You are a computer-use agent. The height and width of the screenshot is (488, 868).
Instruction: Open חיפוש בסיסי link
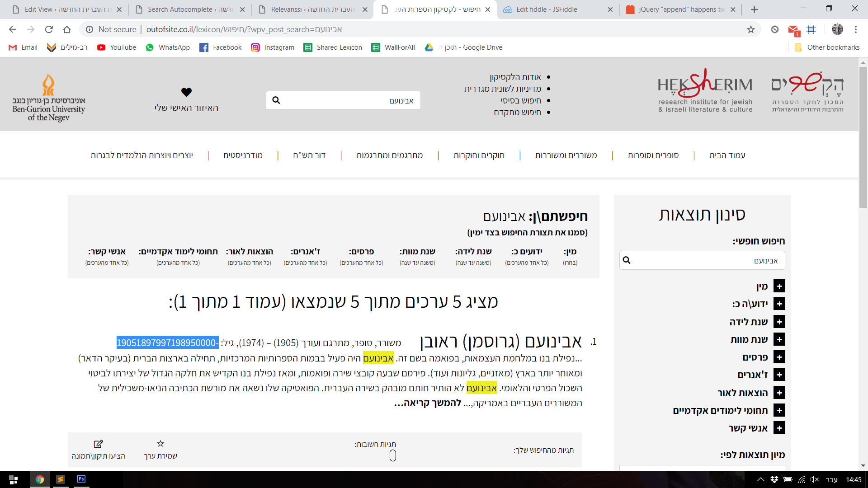[521, 101]
